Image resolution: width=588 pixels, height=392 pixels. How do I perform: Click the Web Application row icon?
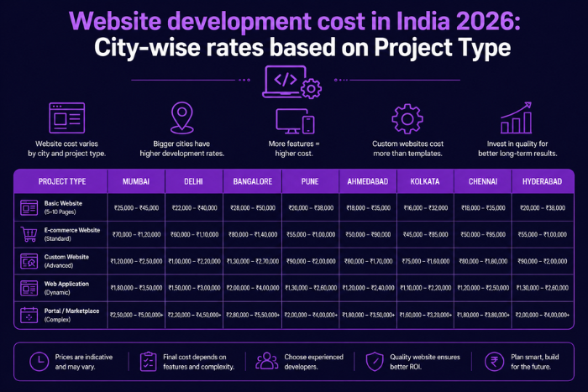(29, 288)
